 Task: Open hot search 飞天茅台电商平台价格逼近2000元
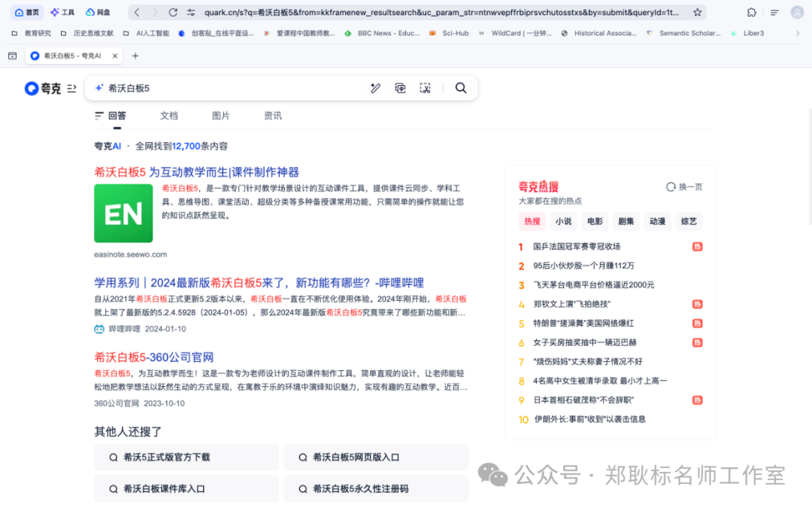(x=593, y=284)
